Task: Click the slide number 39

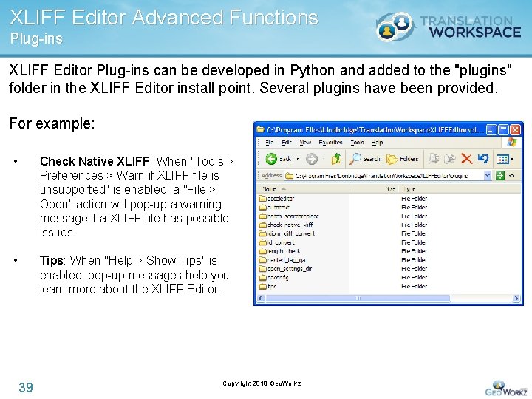Action: coord(26,387)
